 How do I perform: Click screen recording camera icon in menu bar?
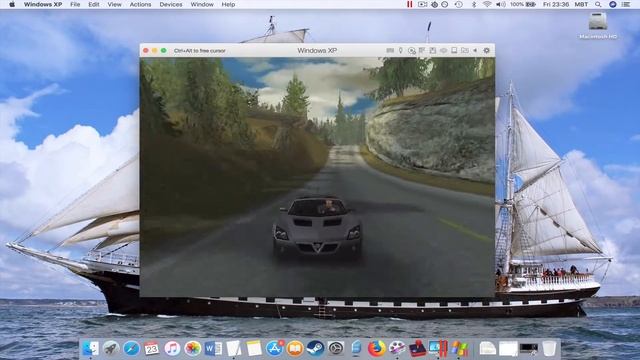[x=422, y=4]
